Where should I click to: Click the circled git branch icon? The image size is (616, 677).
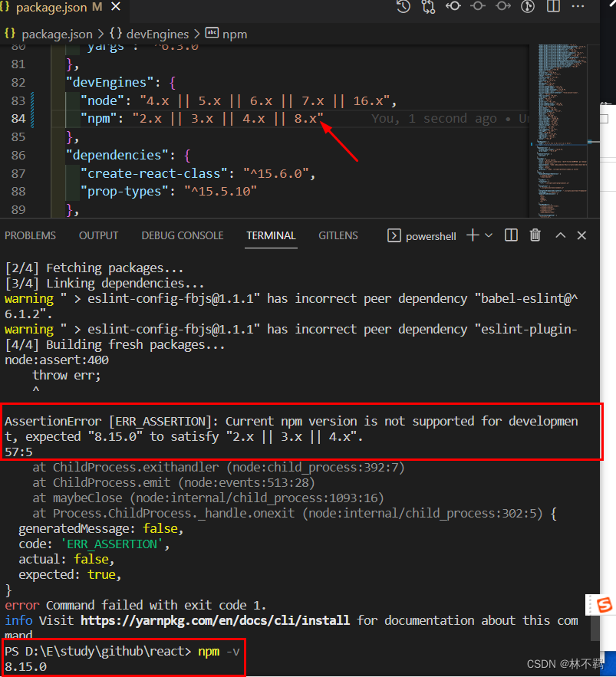click(528, 6)
